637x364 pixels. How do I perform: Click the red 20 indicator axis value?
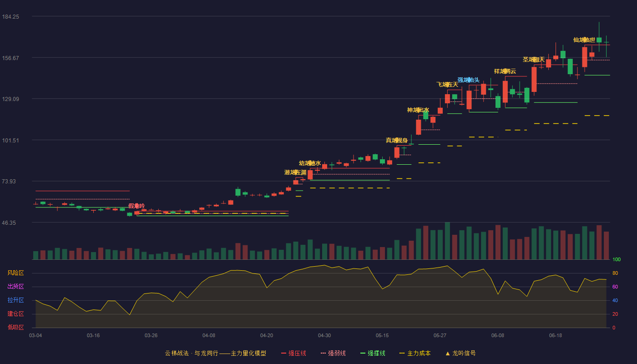point(615,314)
